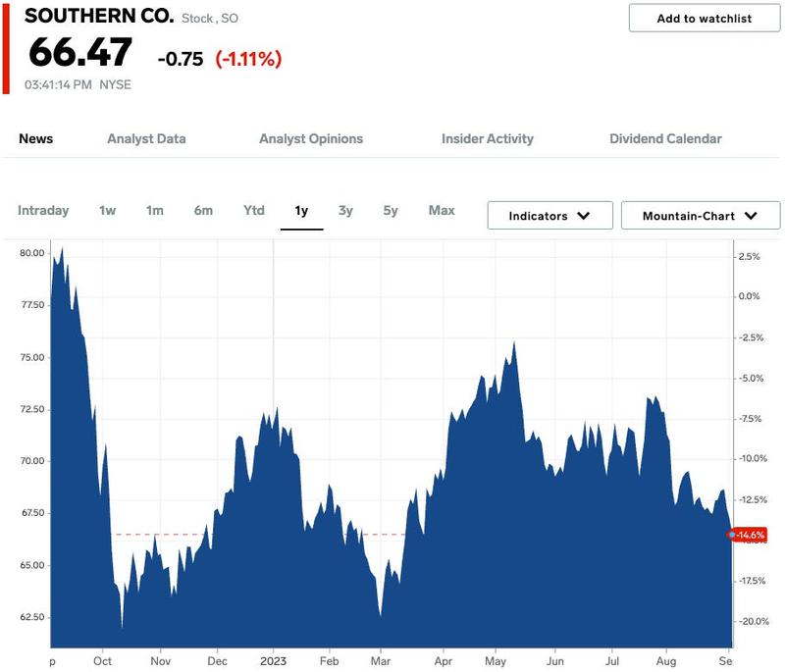Image resolution: width=785 pixels, height=672 pixels.
Task: Click the -0.75 price change value
Action: (x=181, y=59)
